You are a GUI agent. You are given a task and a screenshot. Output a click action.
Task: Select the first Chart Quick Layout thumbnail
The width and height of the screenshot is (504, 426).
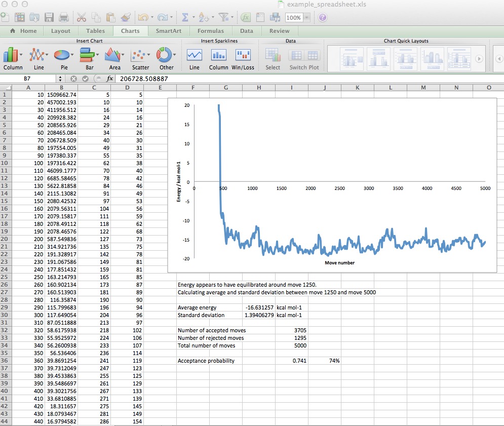[351, 59]
